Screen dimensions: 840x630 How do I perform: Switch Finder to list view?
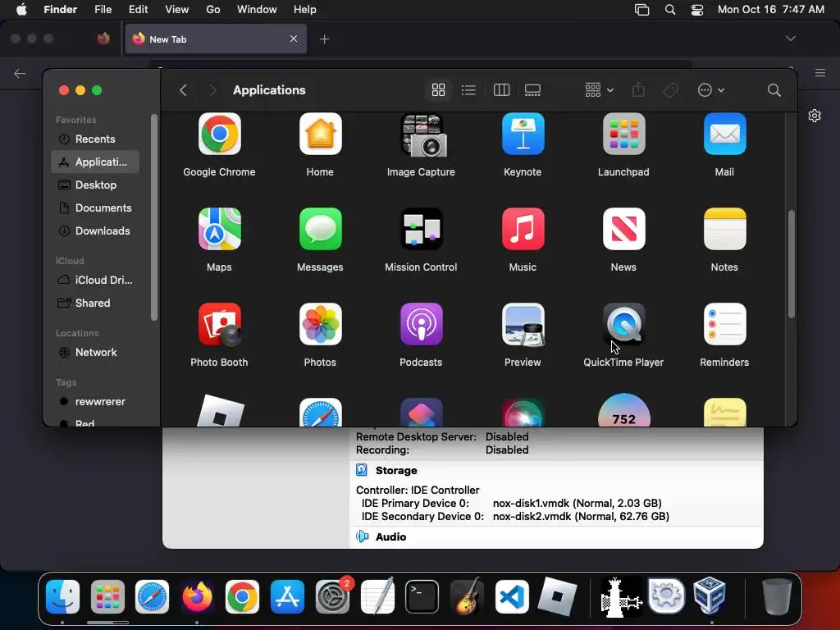(468, 90)
